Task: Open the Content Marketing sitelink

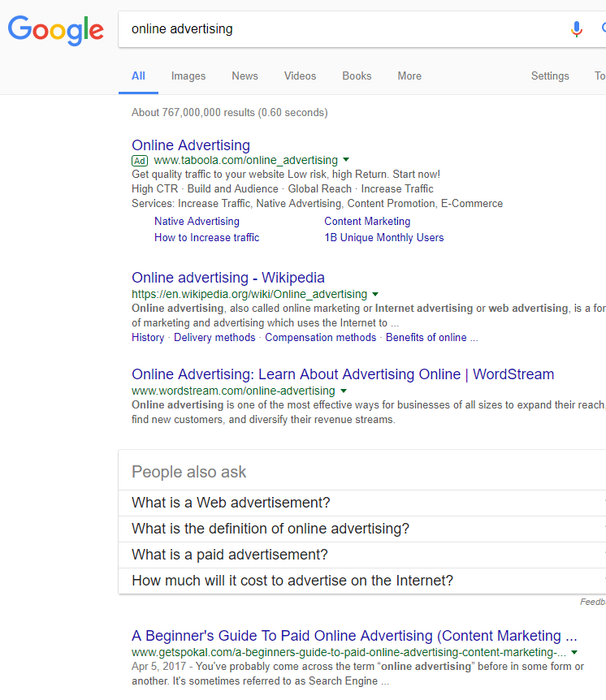Action: pyautogui.click(x=367, y=222)
